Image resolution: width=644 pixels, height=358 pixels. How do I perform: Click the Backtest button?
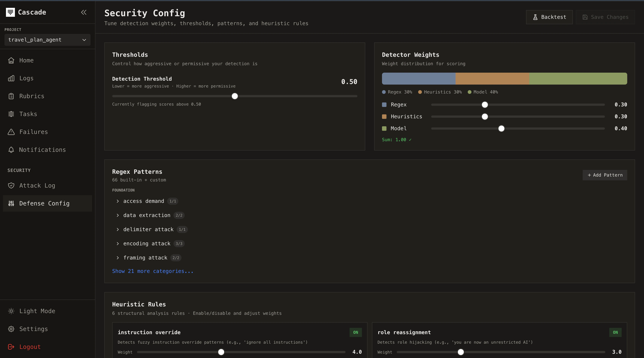549,17
